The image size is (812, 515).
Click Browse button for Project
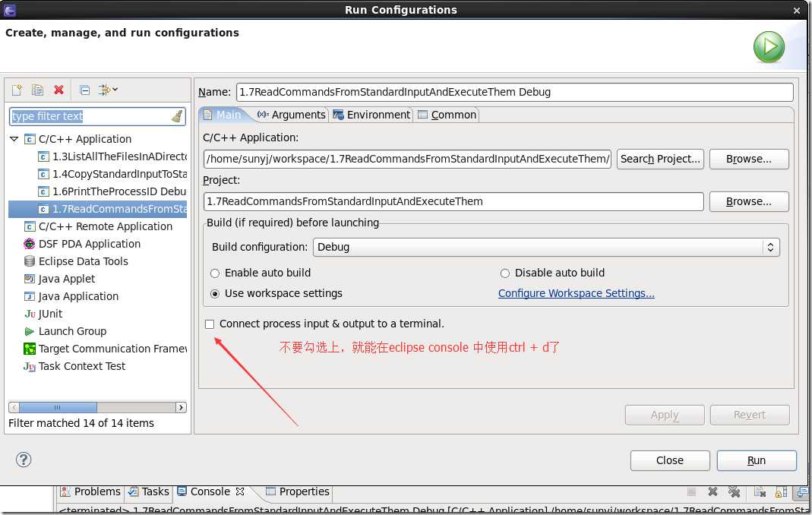[749, 201]
